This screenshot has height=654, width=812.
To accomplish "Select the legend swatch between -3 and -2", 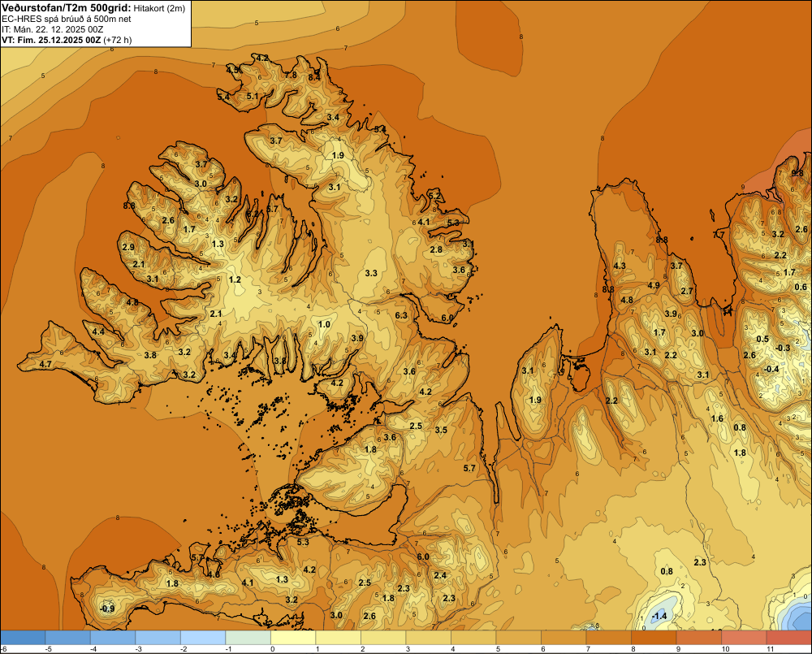I will [158, 638].
